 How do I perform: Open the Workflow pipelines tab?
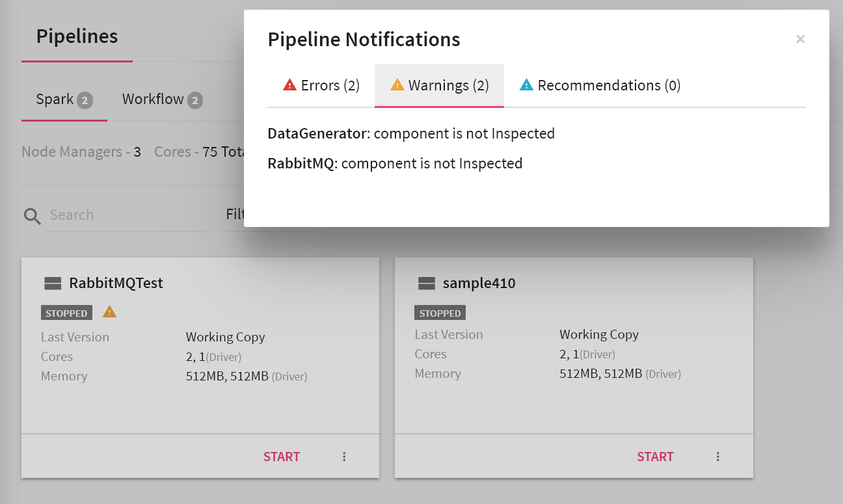tap(162, 99)
